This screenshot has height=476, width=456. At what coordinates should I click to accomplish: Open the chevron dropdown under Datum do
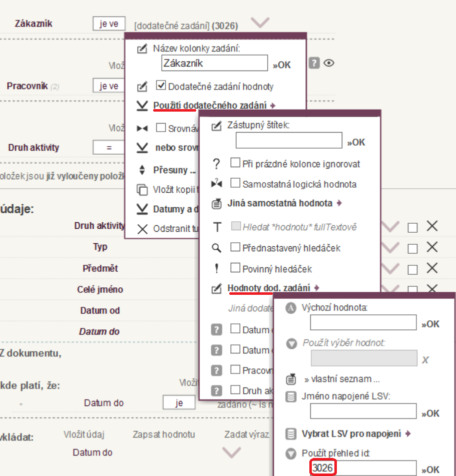(x=232, y=452)
